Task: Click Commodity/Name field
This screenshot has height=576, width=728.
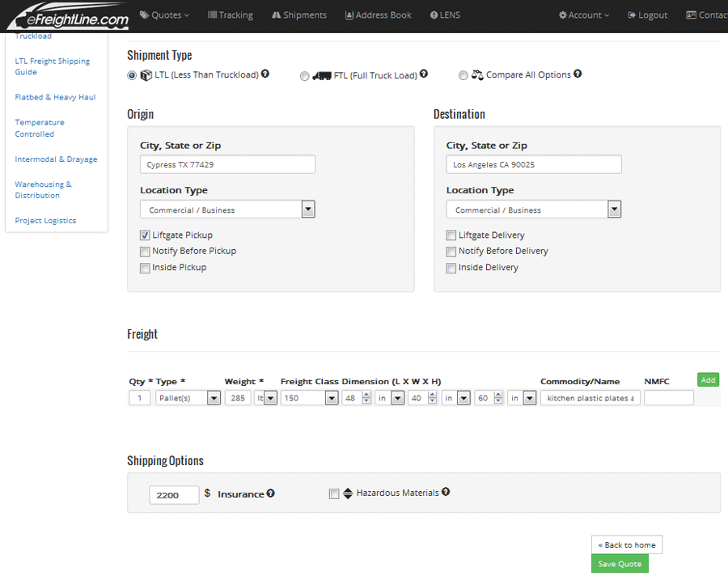Action: 590,398
